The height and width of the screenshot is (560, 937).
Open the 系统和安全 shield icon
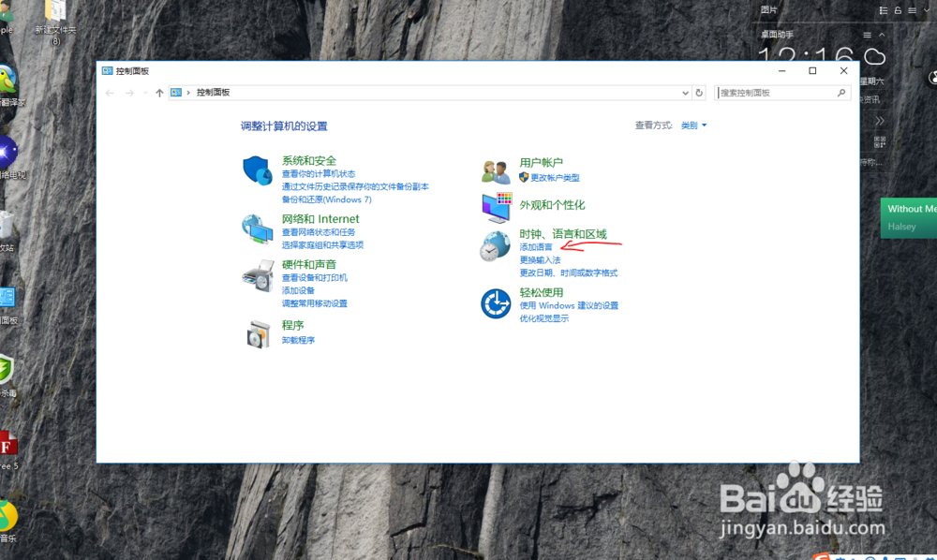coord(257,171)
